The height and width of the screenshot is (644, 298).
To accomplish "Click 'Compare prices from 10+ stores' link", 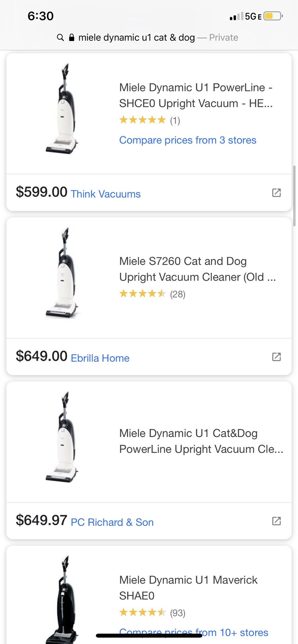I will coord(194,633).
